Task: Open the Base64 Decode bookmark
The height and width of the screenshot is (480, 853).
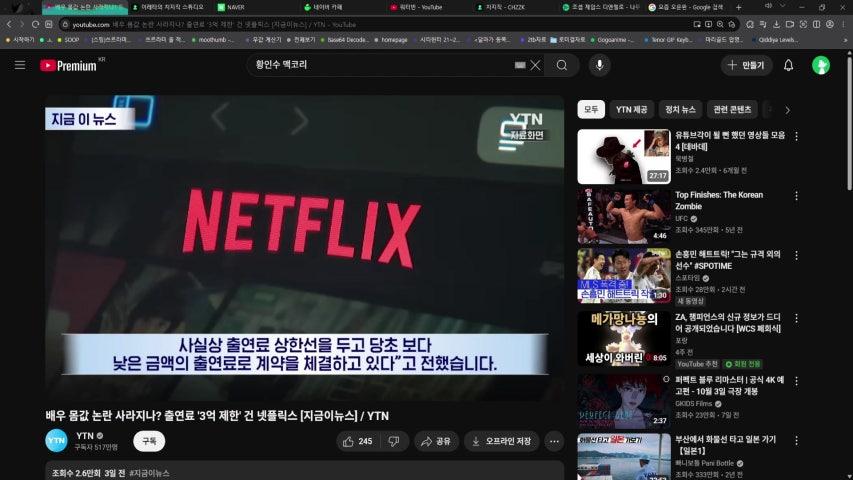Action: (344, 40)
